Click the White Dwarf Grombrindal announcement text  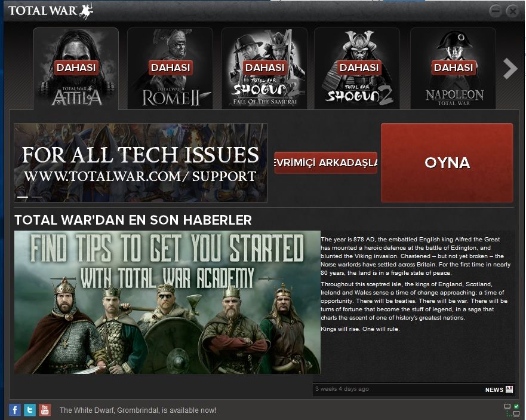(x=138, y=410)
